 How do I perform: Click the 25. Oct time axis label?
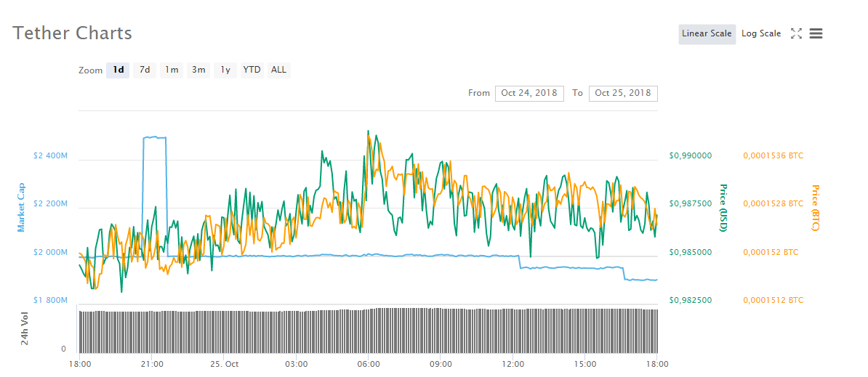click(224, 364)
